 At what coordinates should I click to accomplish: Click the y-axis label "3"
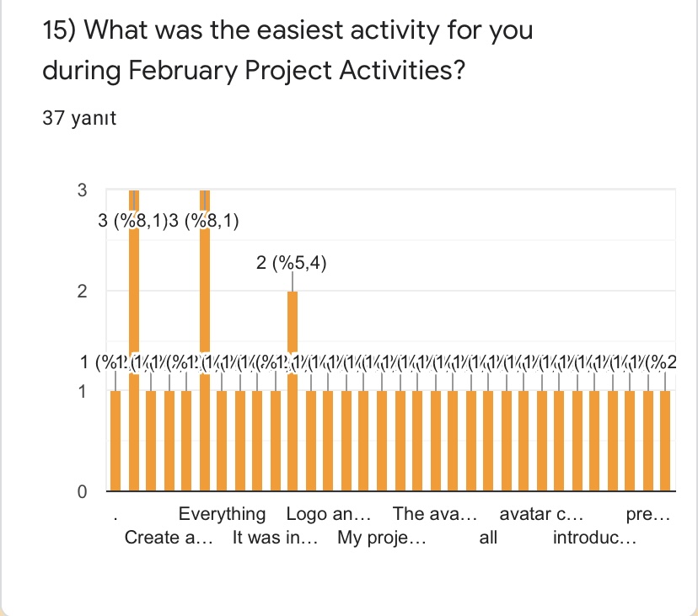click(x=82, y=190)
